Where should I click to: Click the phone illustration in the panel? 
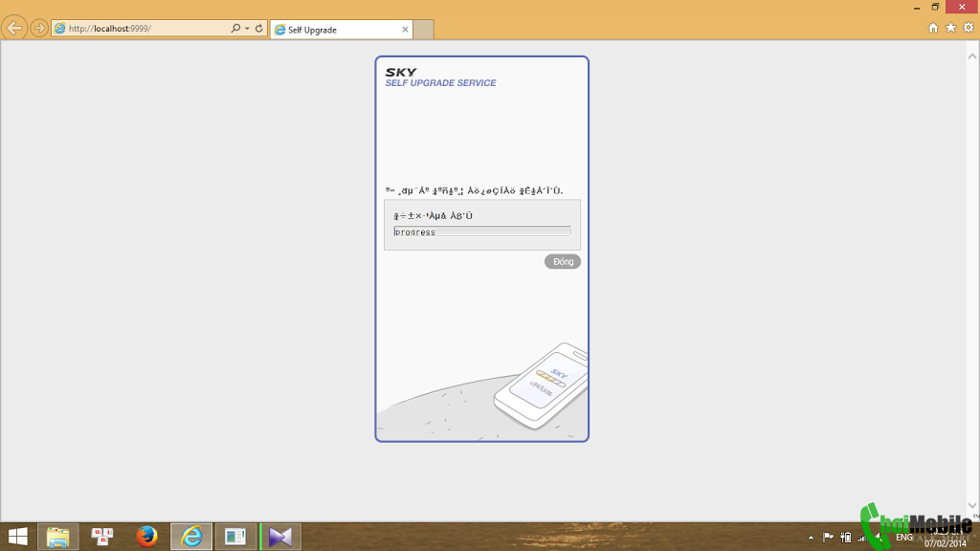pyautogui.click(x=542, y=386)
